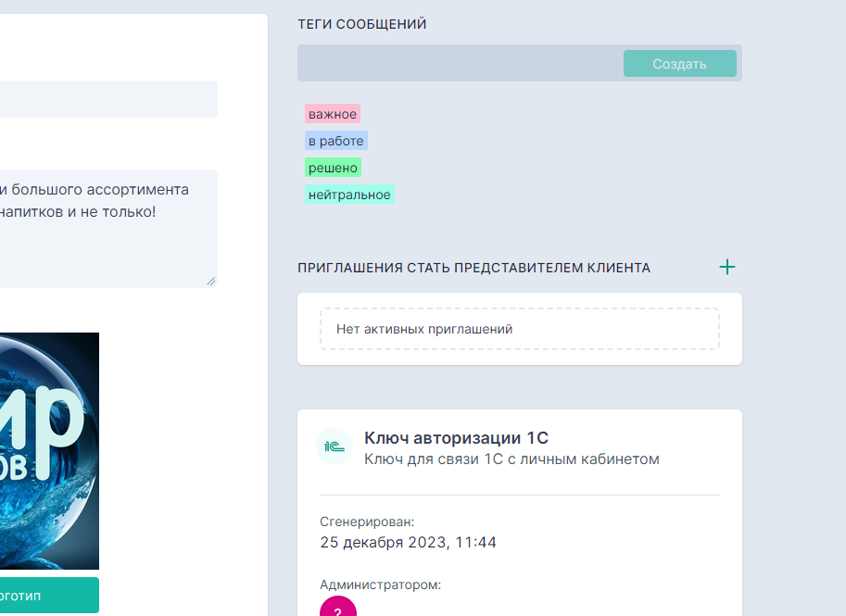The height and width of the screenshot is (616, 846).
Task: Toggle the pink «важное» message tag
Action: (333, 114)
